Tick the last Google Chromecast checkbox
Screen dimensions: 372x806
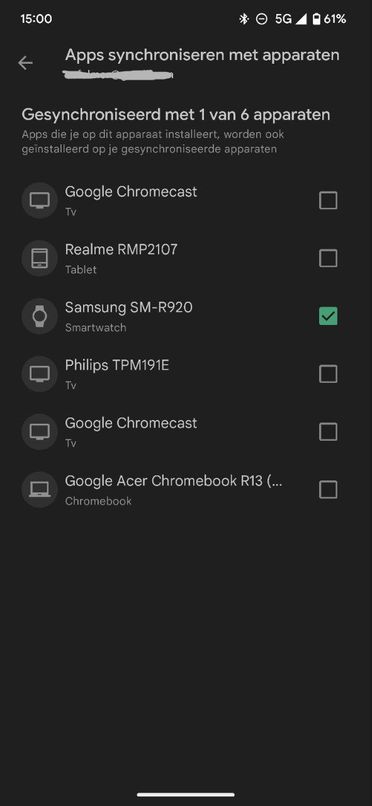click(328, 432)
